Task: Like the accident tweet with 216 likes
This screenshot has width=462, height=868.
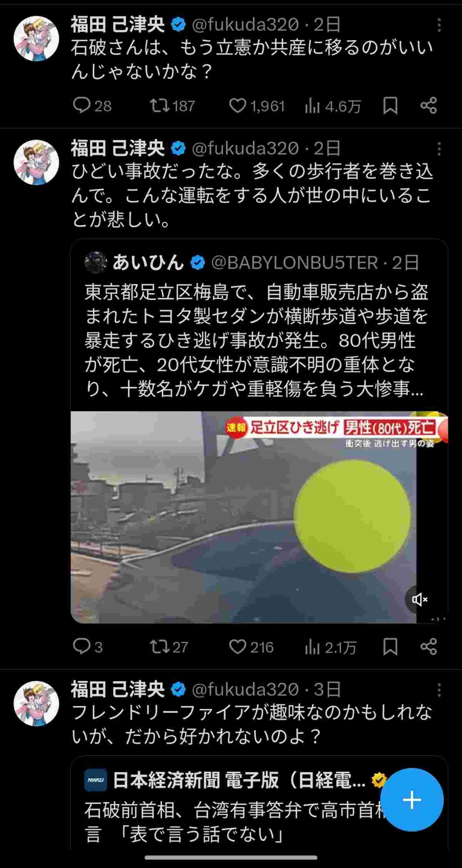Action: click(251, 647)
